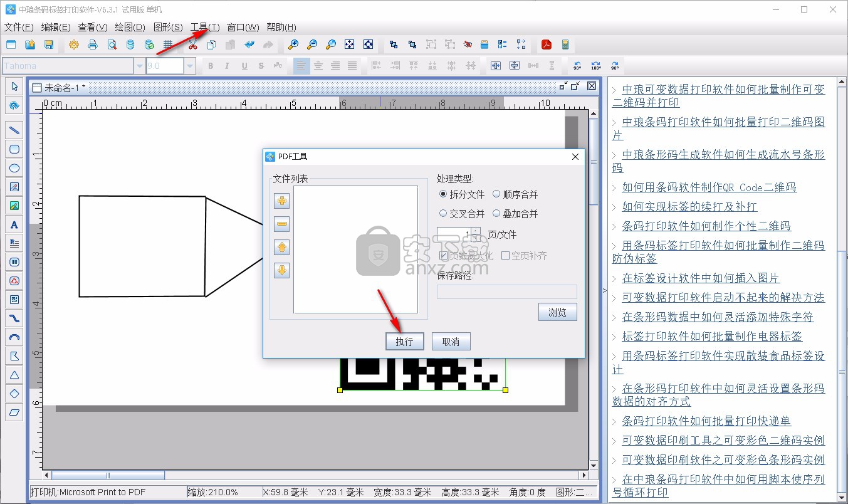Select the barcode drawing tool

click(14, 262)
